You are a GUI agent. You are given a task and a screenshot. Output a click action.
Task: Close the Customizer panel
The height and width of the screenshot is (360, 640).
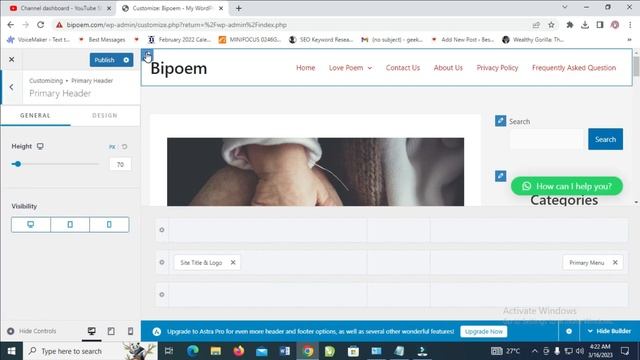pyautogui.click(x=11, y=60)
